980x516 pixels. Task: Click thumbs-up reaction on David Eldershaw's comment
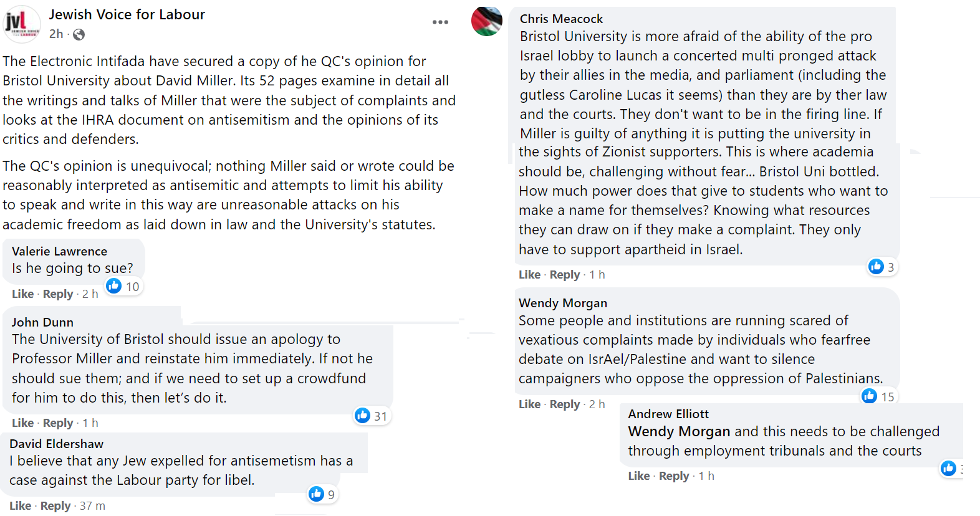317,494
